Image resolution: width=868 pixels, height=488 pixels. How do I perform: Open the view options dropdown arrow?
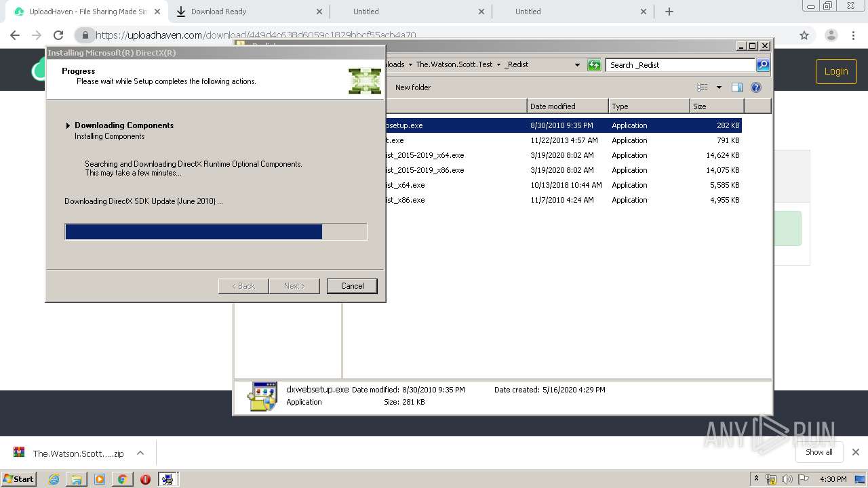point(719,87)
